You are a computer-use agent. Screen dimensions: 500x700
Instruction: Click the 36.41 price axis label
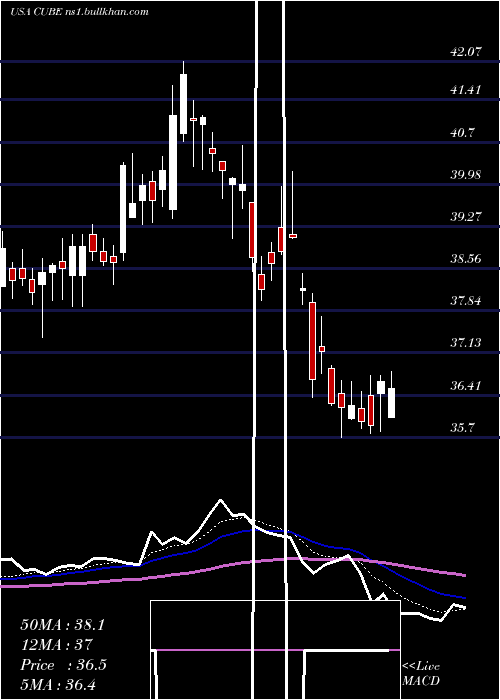click(466, 386)
